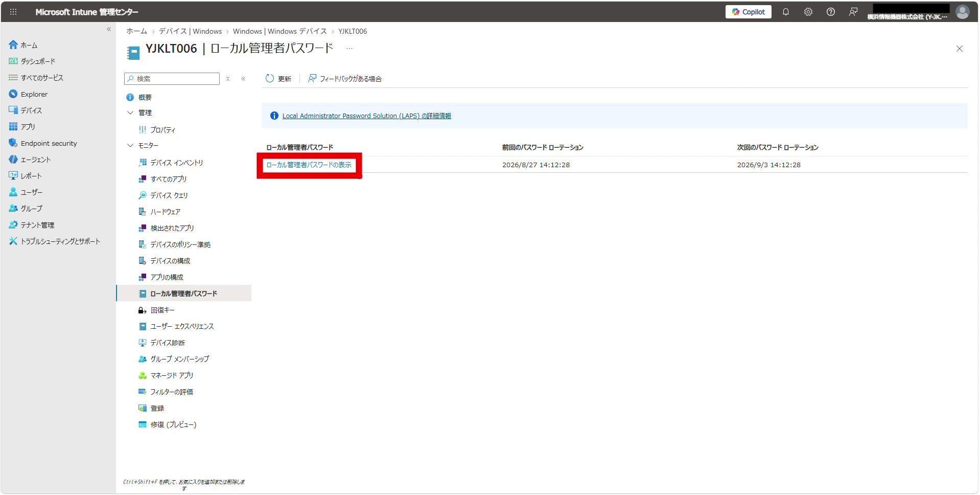The width and height of the screenshot is (980, 495).
Task: Click Windows | Windows デバイス breadcrumb
Action: (279, 31)
